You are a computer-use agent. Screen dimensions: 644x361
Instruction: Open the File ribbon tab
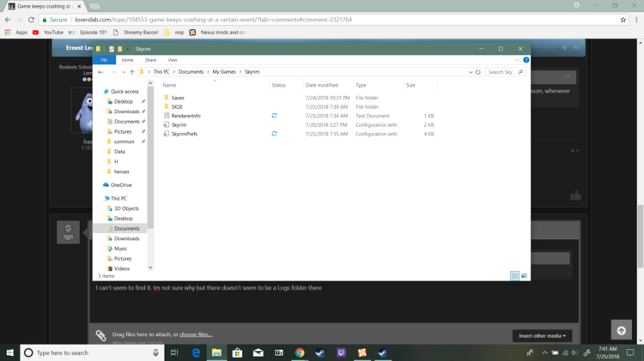click(x=104, y=60)
